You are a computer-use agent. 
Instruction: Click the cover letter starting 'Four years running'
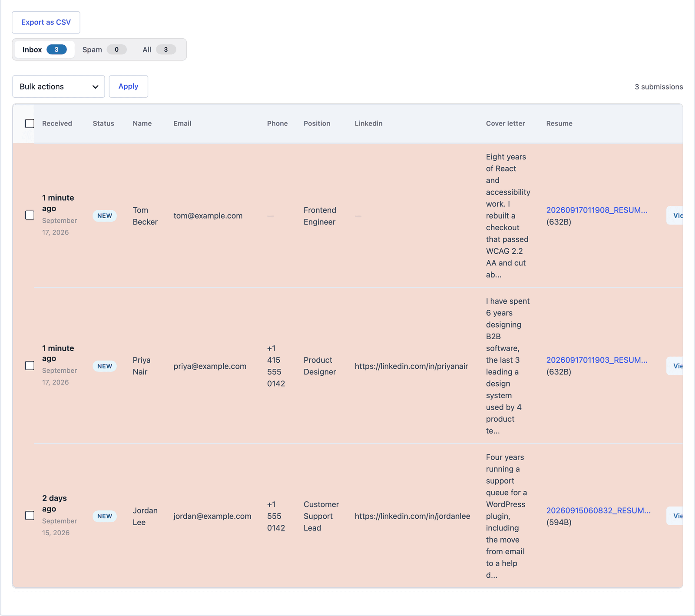[506, 516]
